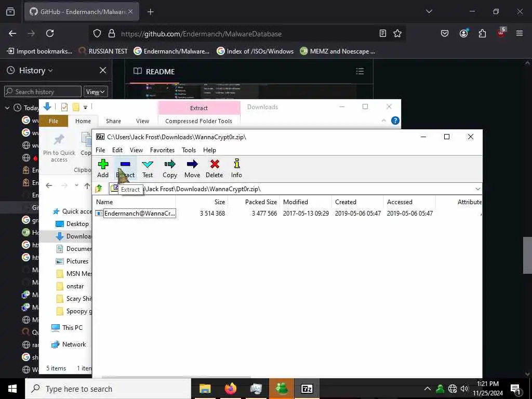Open Explorer quick access toolbar dropdown
This screenshot has width=532, height=399.
coord(86,108)
